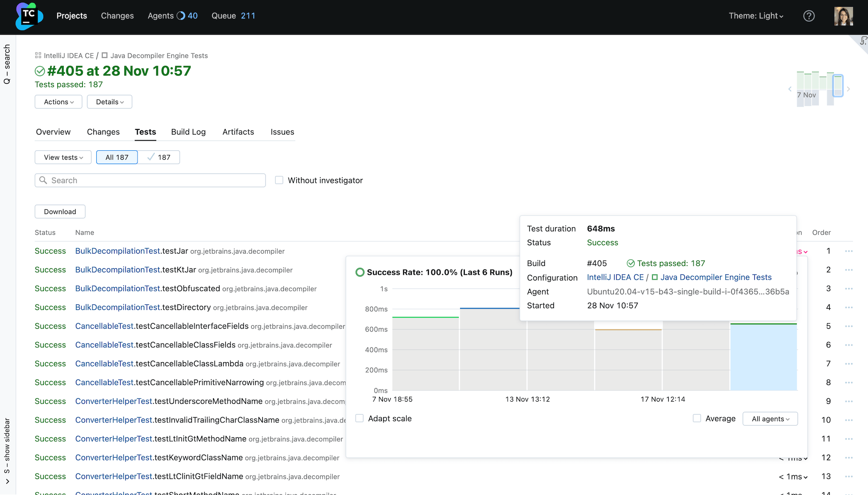Open Projects in the top navigation
The image size is (868, 495).
tap(72, 16)
